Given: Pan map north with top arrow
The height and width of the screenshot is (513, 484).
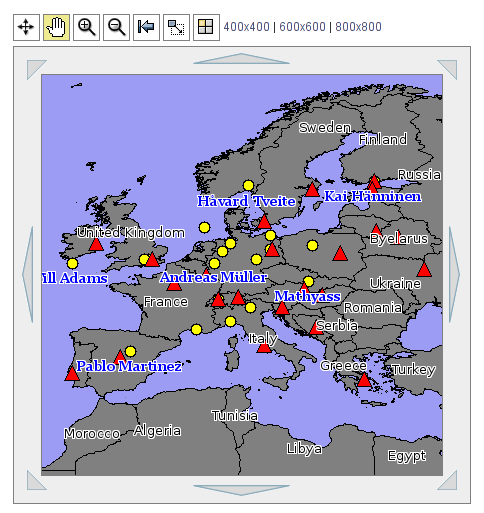Looking at the screenshot, I should coord(241,59).
